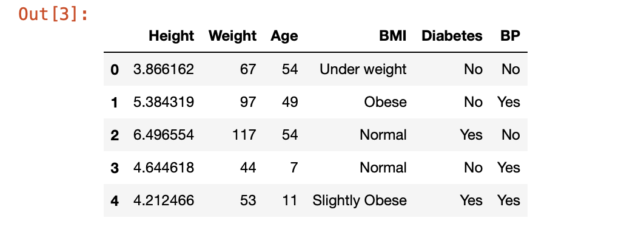Click the height value 4.644618
Viewport: 644px width, 232px height.
tap(164, 168)
